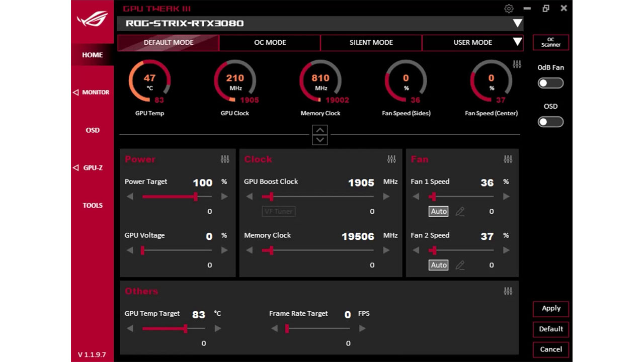The image size is (644, 362).
Task: Open the settings gear in title bar
Action: click(x=509, y=9)
